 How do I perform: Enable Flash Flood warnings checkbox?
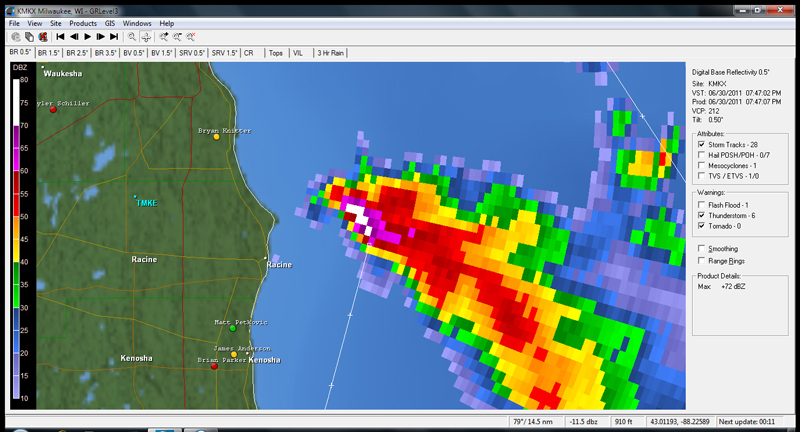pos(702,205)
